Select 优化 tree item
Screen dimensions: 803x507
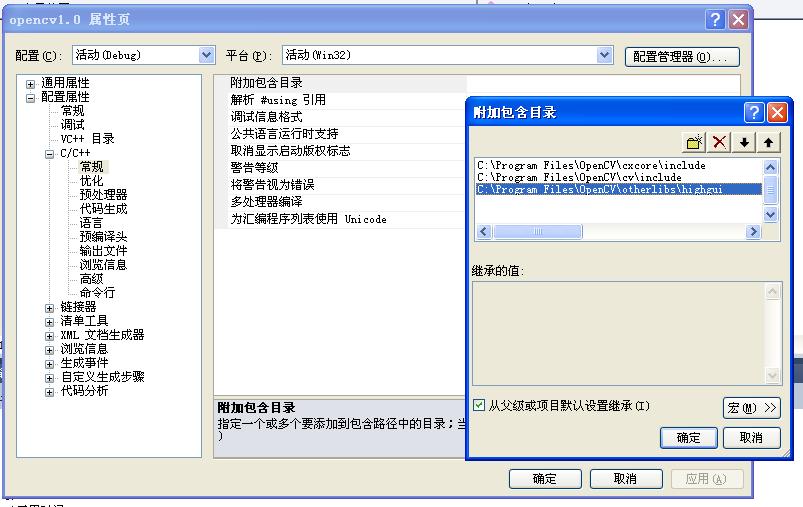91,181
